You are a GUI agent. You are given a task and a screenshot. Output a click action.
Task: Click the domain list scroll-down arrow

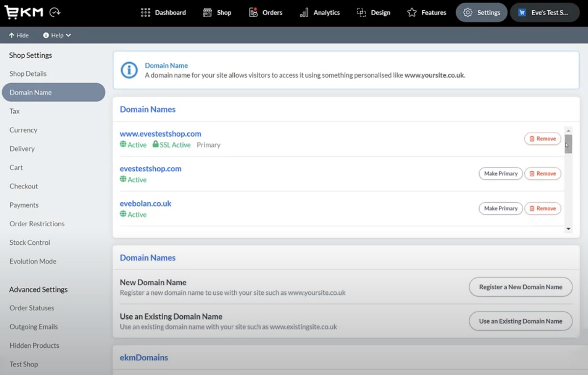[x=568, y=229]
